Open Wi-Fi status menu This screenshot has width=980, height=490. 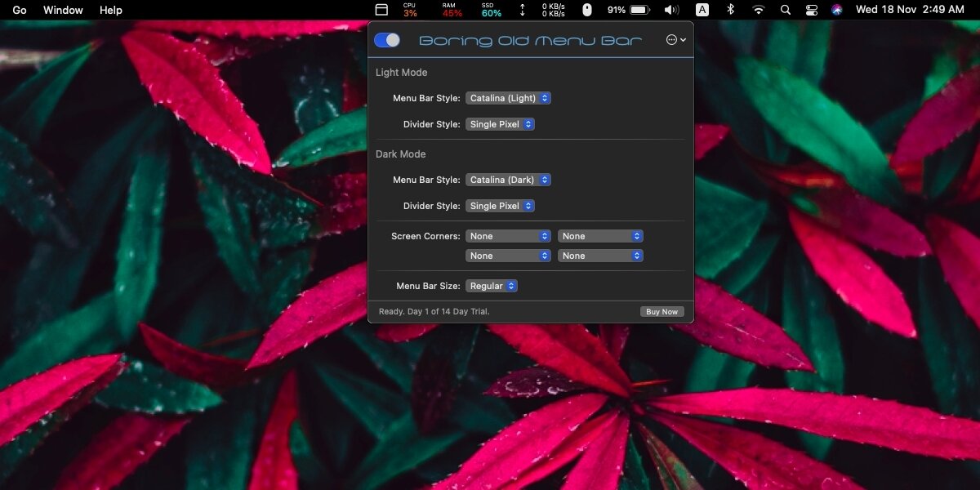click(759, 10)
